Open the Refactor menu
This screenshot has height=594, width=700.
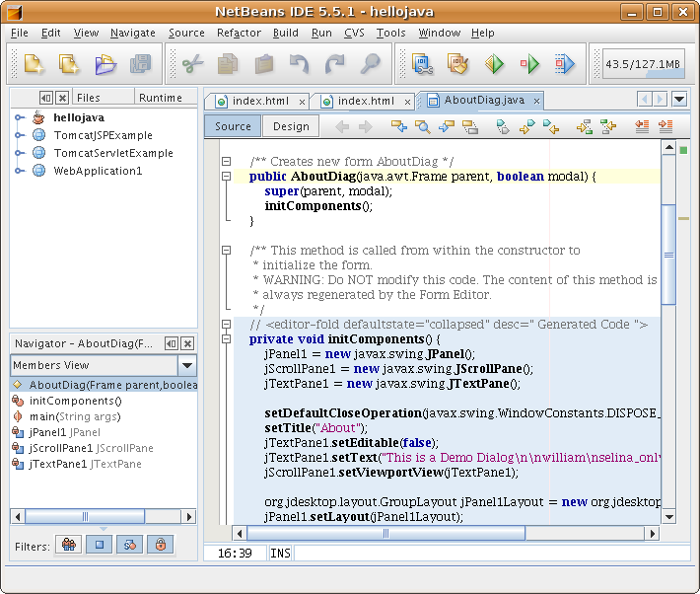point(239,34)
